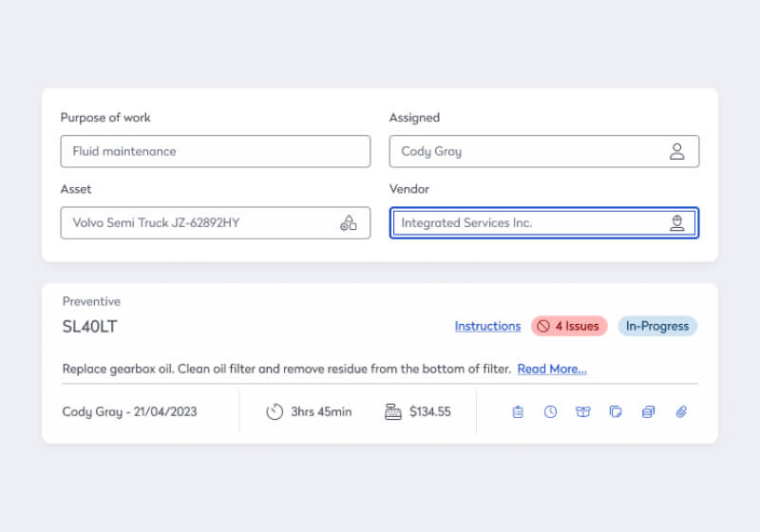Click the 4 Issues badge

569,326
